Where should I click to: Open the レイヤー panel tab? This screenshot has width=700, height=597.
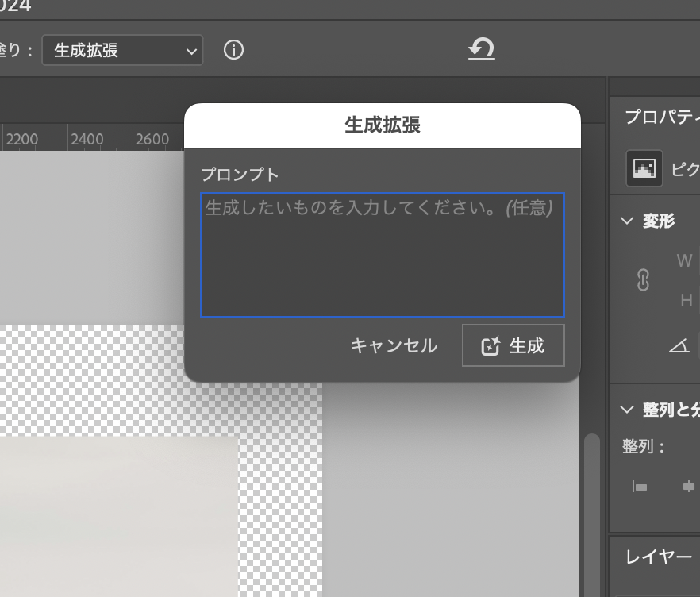(659, 557)
